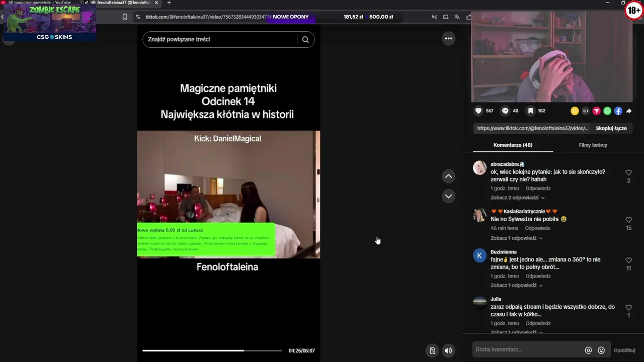Switch to the Filmy twórcy tab
This screenshot has height=362, width=644.
tap(593, 145)
